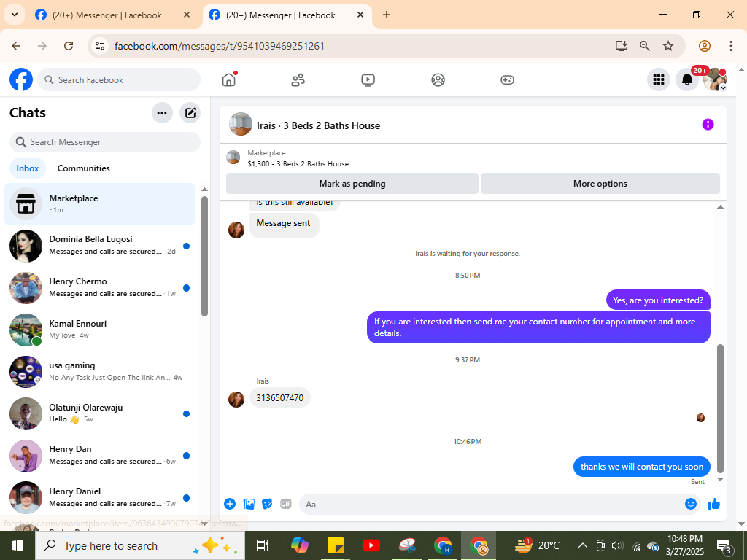Open the Marketplace chat row
The image size is (747, 560).
[x=99, y=204]
